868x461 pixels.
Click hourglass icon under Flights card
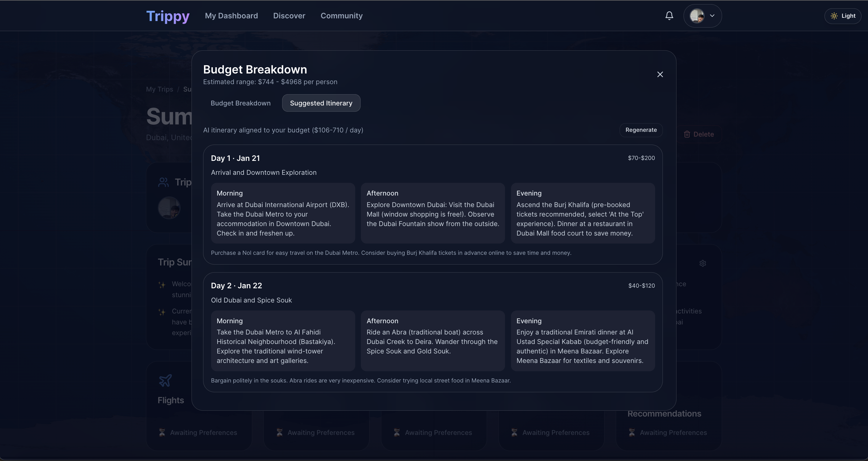coord(162,432)
